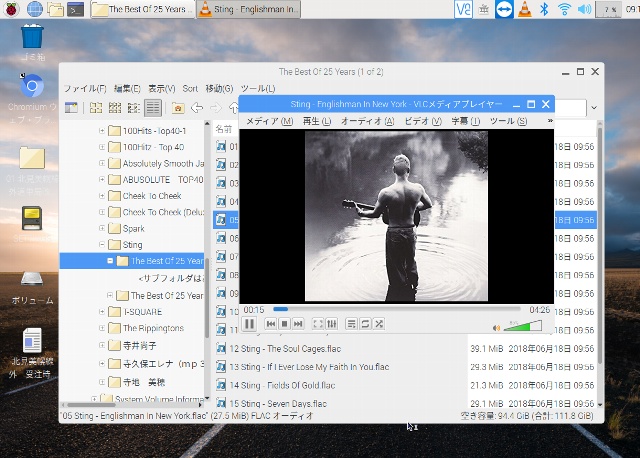The height and width of the screenshot is (458, 640).
Task: Skip to previous track in VLC
Action: [271, 324]
